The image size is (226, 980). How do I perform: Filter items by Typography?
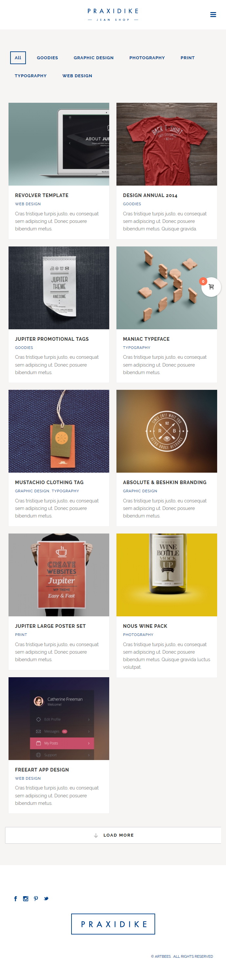pyautogui.click(x=31, y=76)
